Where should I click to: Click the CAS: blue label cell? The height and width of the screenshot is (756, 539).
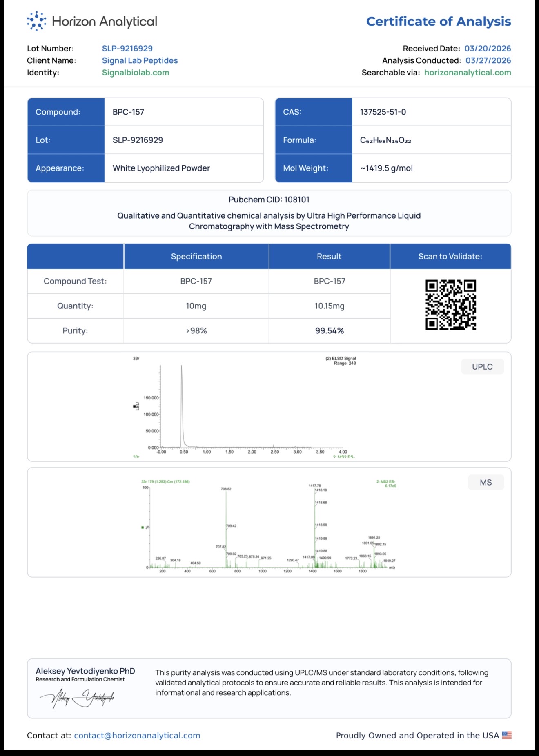314,112
